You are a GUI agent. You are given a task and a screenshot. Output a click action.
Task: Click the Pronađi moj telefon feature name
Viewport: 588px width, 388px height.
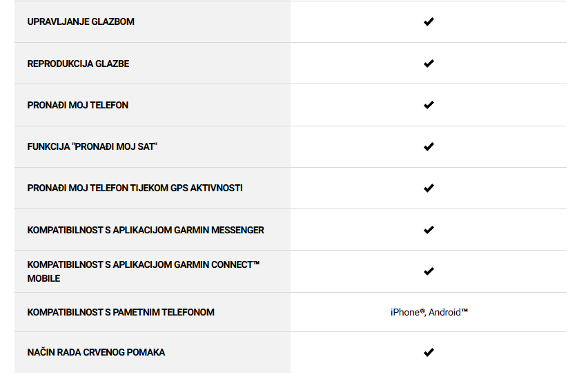[77, 105]
